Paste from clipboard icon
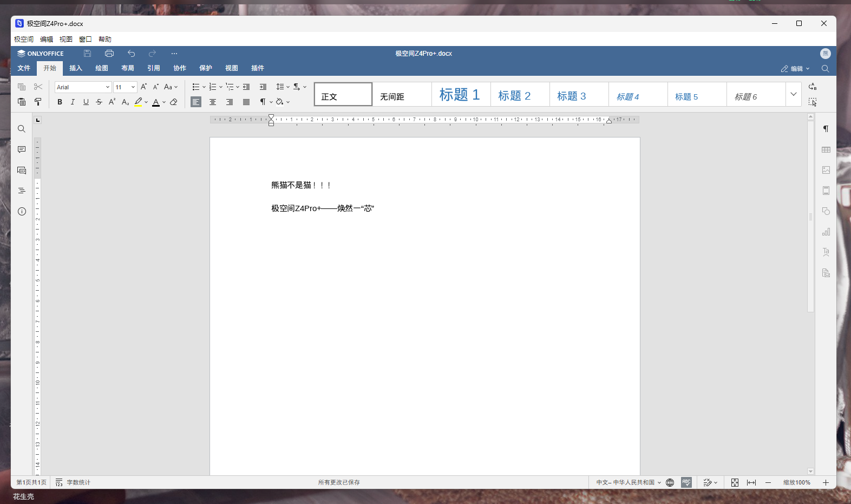 [22, 102]
